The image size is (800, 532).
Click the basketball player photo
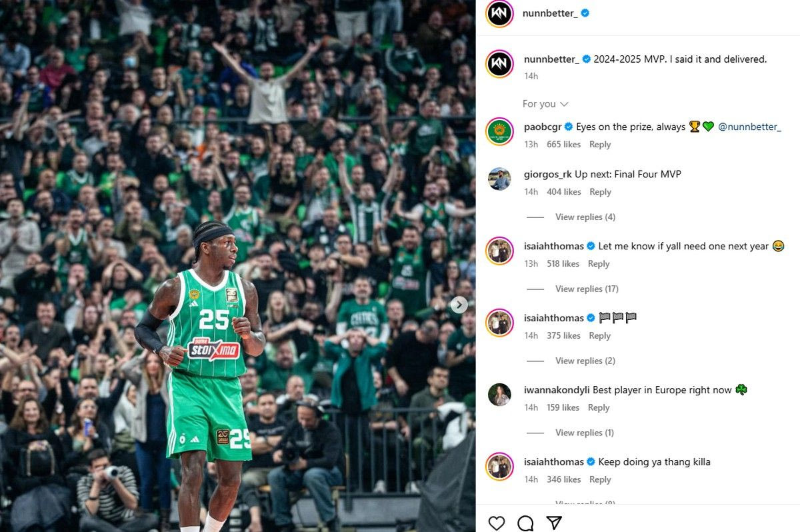pyautogui.click(x=237, y=266)
